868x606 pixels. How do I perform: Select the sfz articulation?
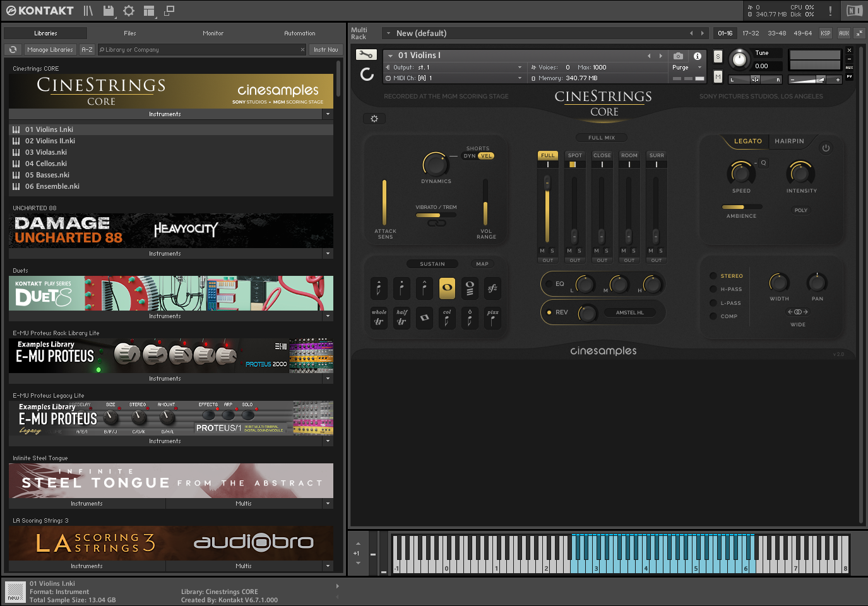click(492, 288)
